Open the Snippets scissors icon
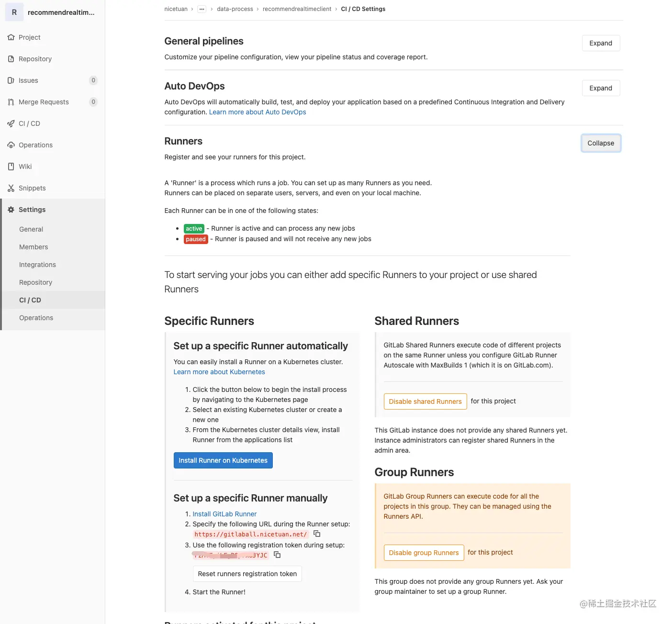The height and width of the screenshot is (624, 672). pyautogui.click(x=11, y=188)
